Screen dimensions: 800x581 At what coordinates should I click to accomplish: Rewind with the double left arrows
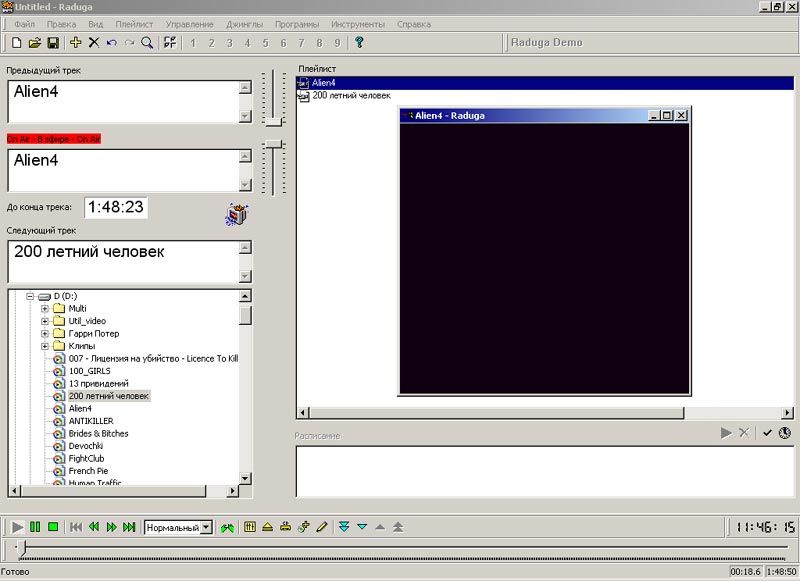coord(94,527)
